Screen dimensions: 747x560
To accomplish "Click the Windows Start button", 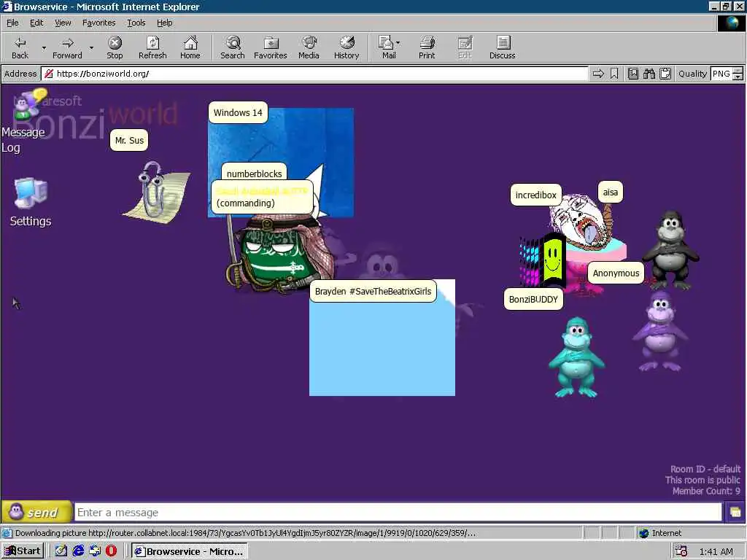I will coord(23,551).
